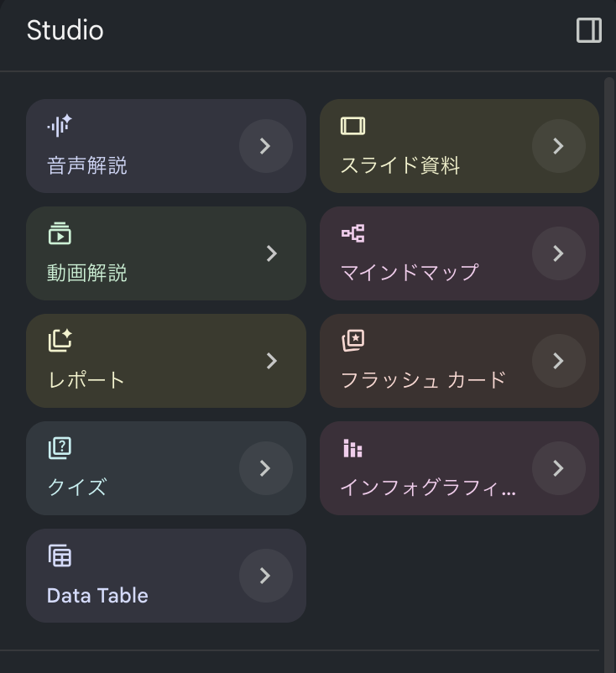Click the vertical scrollbar on the right
This screenshot has height=673, width=616.
[608, 373]
